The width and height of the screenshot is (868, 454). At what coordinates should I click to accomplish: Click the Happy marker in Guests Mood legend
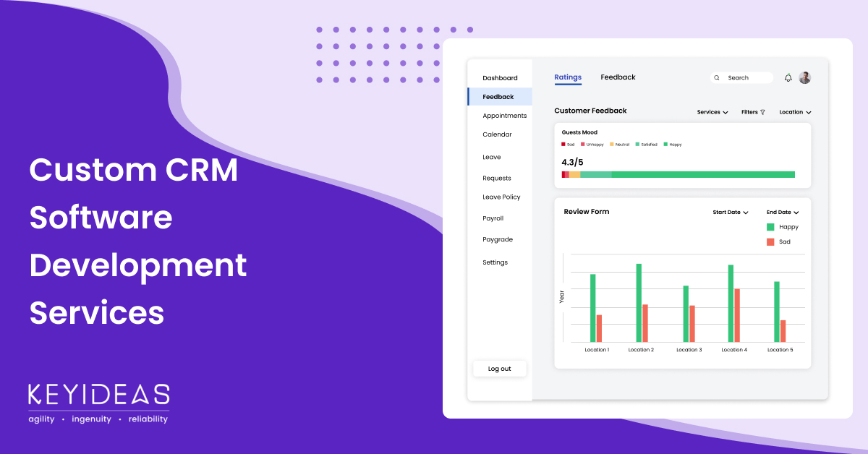[x=665, y=145]
